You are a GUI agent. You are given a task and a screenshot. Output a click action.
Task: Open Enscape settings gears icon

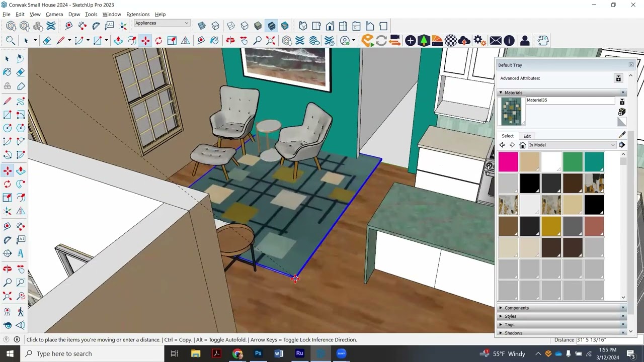tap(479, 41)
